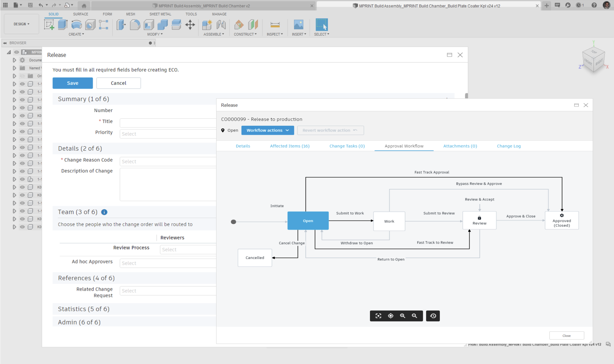
Task: Select the Create Sketch tool
Action: [x=49, y=25]
